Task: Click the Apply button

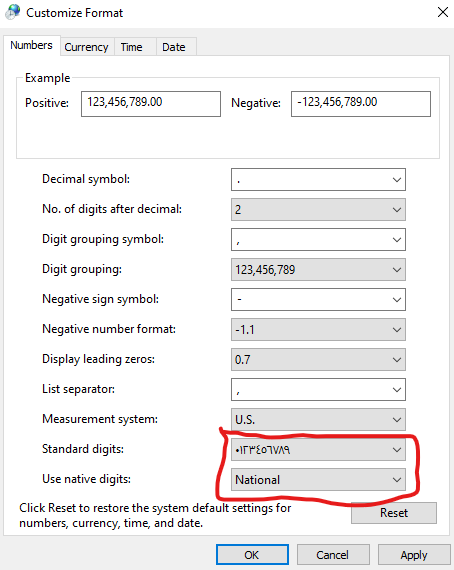Action: [x=414, y=555]
